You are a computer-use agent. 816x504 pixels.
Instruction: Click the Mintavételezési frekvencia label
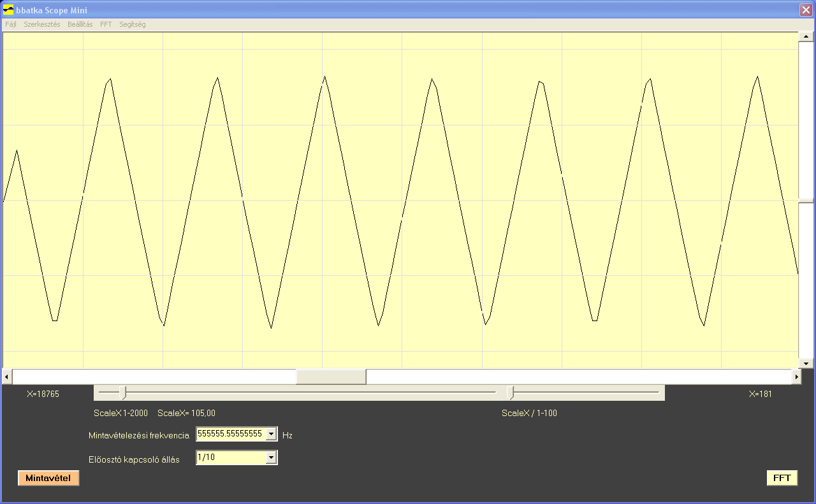139,436
